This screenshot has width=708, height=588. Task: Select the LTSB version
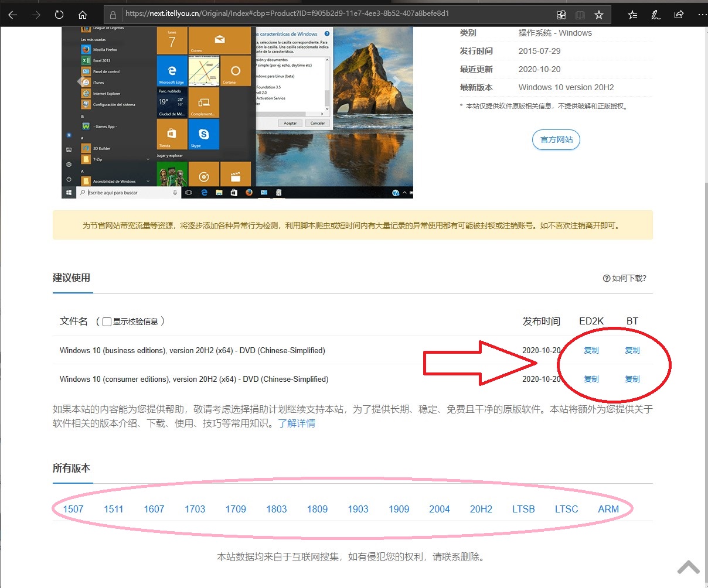(523, 509)
